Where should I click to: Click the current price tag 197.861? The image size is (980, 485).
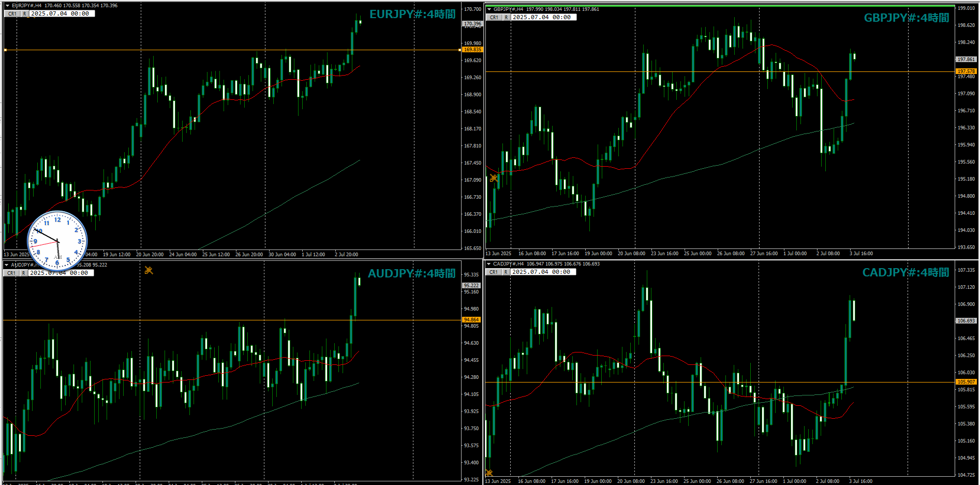coord(966,60)
